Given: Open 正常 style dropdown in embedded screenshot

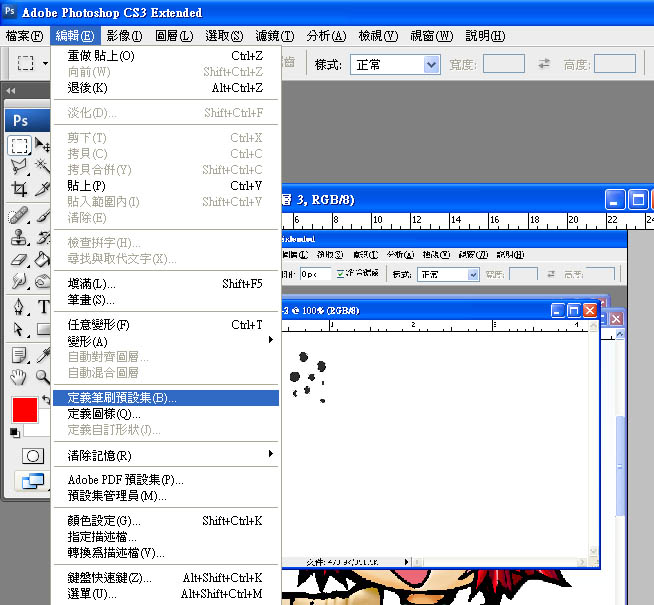Looking at the screenshot, I should click(448, 274).
